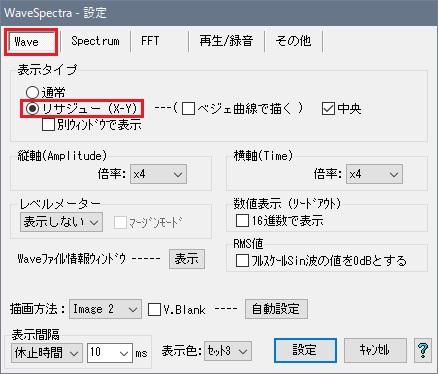Select the 通常 display type radio button

coord(32,92)
